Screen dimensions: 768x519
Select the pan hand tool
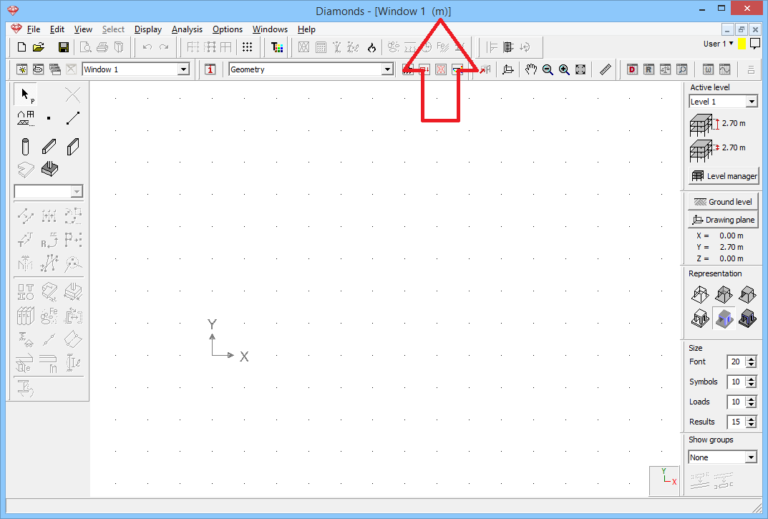click(x=530, y=70)
